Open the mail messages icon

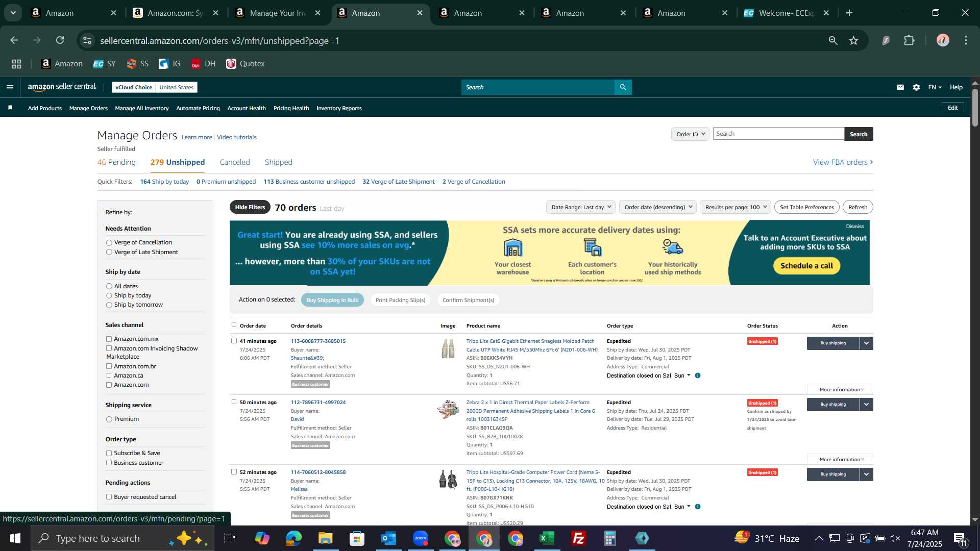point(900,87)
